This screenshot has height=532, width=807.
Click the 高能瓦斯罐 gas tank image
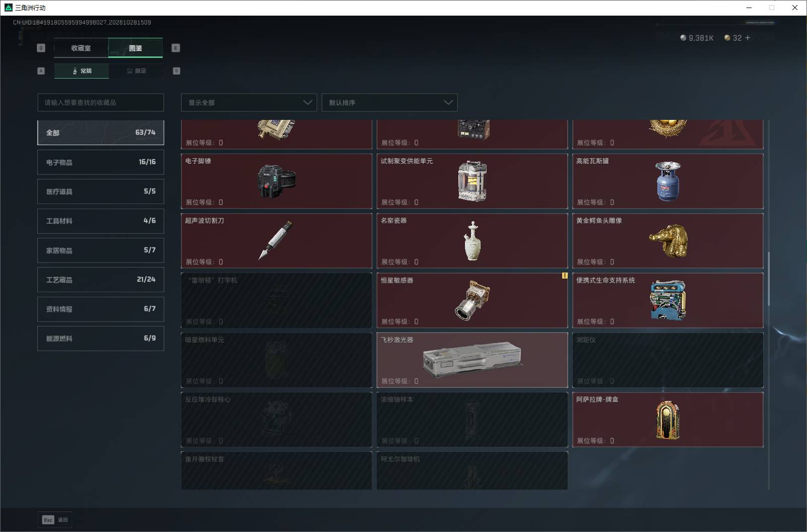tap(668, 181)
